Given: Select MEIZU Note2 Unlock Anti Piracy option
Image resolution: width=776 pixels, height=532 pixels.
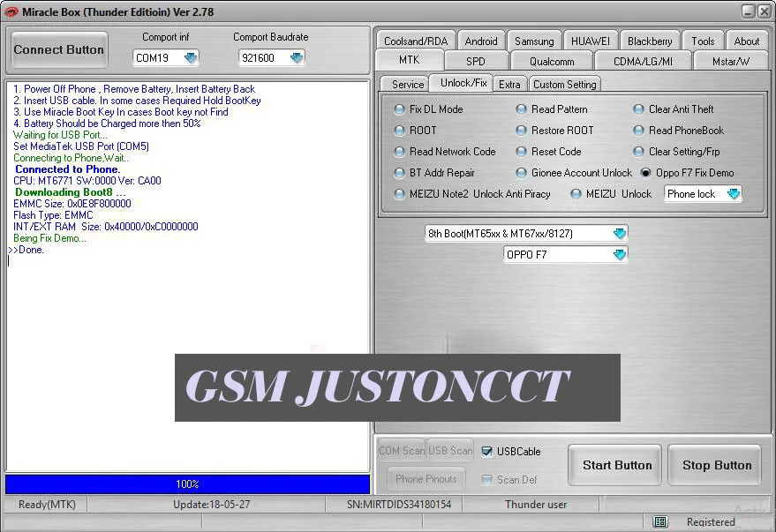Looking at the screenshot, I should click(x=399, y=194).
